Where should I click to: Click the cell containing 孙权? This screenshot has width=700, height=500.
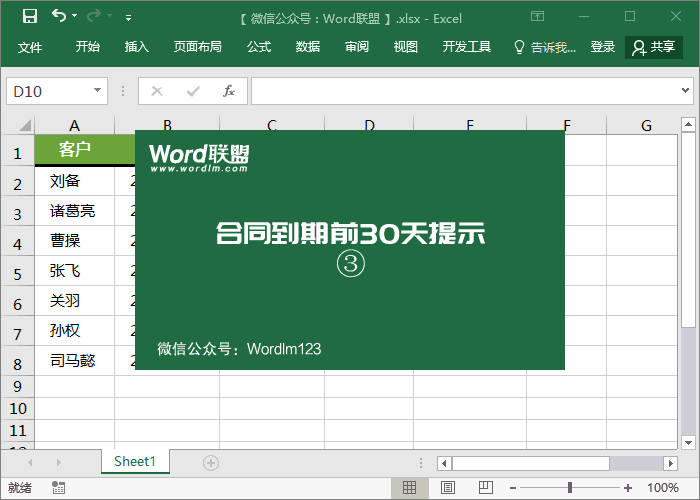[x=75, y=330]
